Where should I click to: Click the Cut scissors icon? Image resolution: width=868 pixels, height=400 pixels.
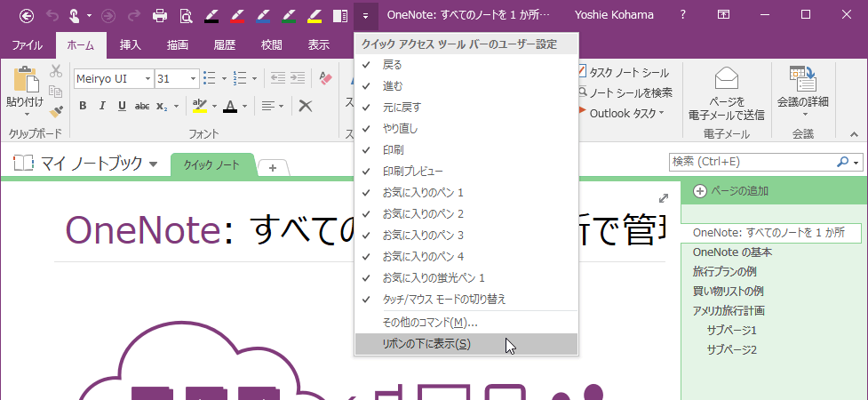[56, 71]
